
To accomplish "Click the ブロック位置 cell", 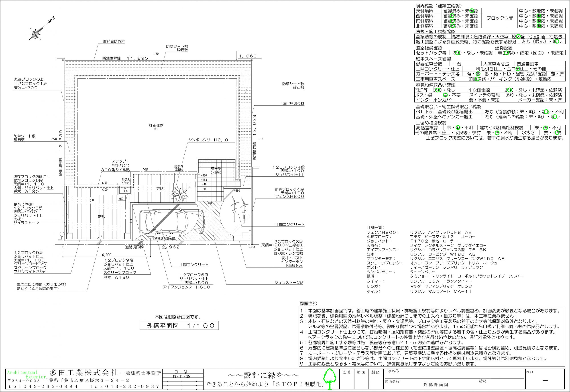I will (x=500, y=18).
